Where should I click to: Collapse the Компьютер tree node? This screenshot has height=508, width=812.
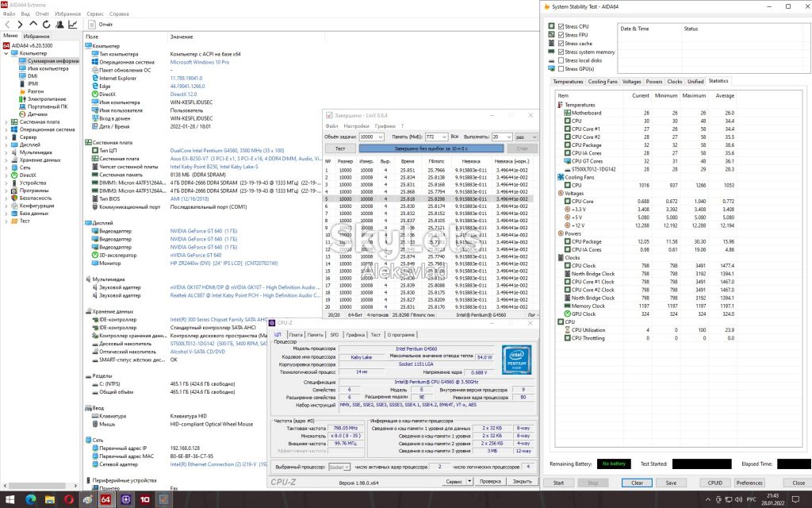(6, 53)
